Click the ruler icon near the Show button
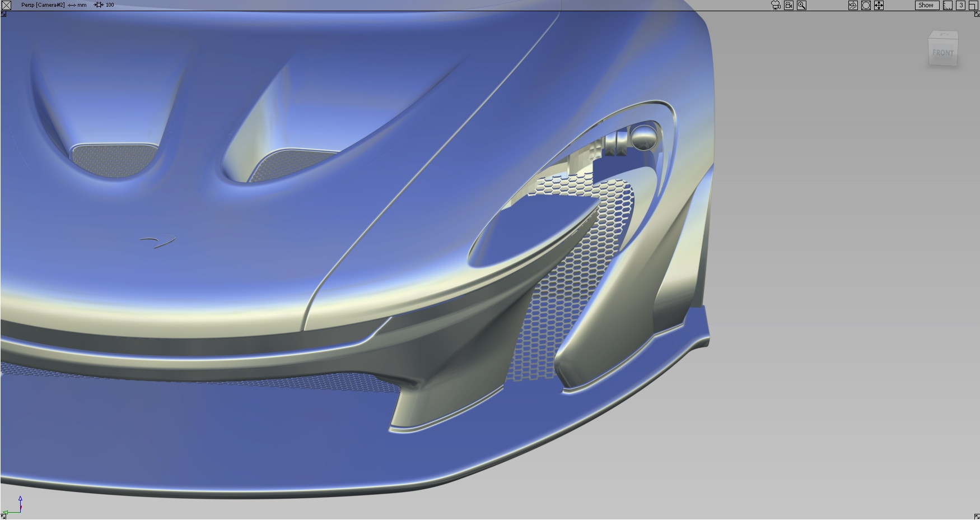 948,5
